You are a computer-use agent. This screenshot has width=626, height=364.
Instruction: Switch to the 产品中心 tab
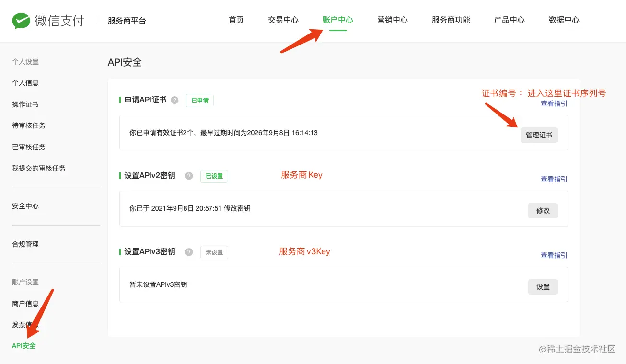click(510, 20)
